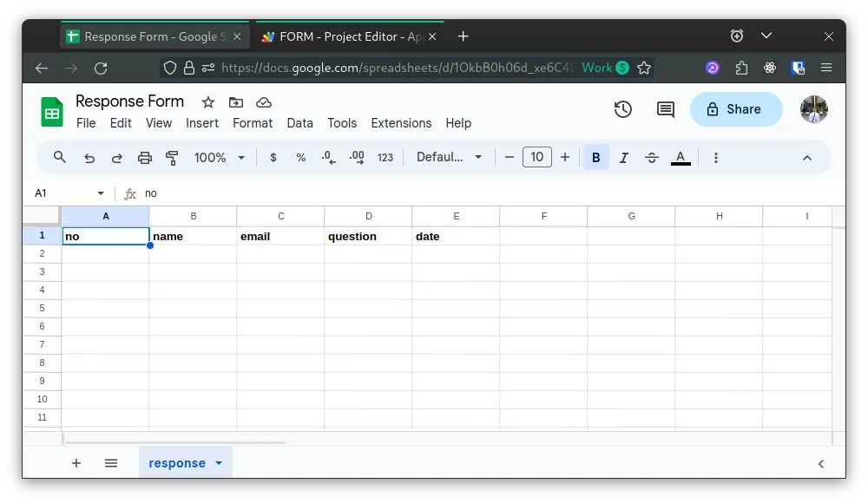Toggle italic formatting on

tap(624, 157)
